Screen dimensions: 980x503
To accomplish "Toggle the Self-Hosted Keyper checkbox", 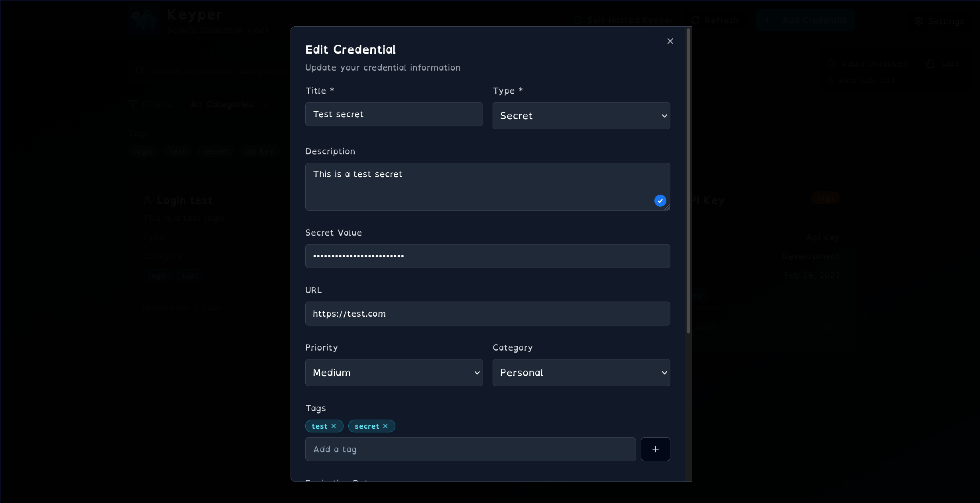I will pos(577,20).
